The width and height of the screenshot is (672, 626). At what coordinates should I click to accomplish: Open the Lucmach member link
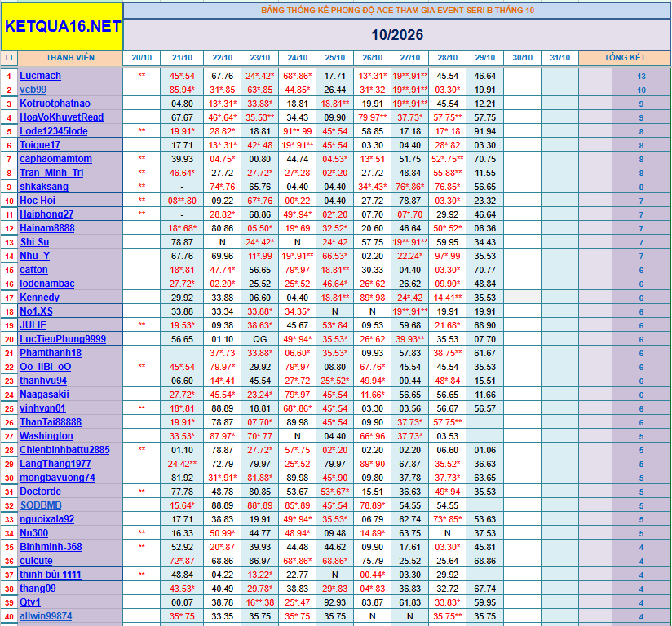click(40, 76)
